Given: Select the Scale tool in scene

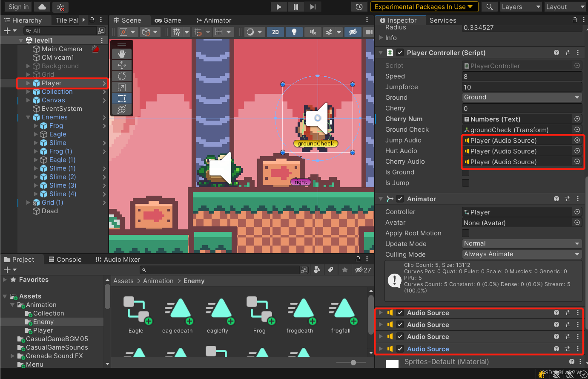Looking at the screenshot, I should (122, 87).
